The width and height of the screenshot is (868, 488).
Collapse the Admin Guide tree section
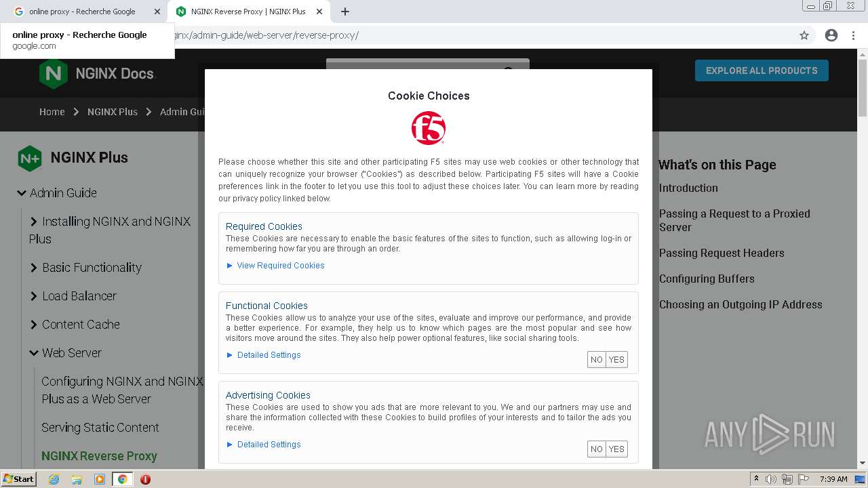click(x=22, y=193)
